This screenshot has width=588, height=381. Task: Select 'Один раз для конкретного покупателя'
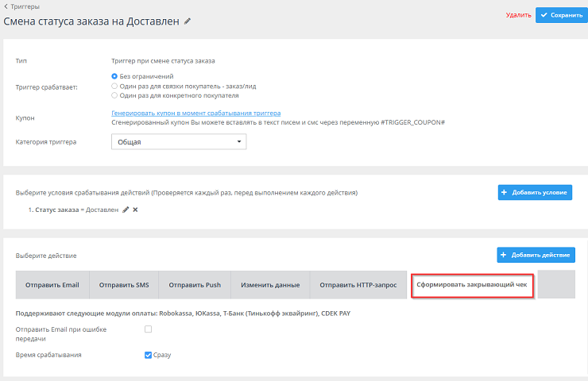[x=114, y=95]
